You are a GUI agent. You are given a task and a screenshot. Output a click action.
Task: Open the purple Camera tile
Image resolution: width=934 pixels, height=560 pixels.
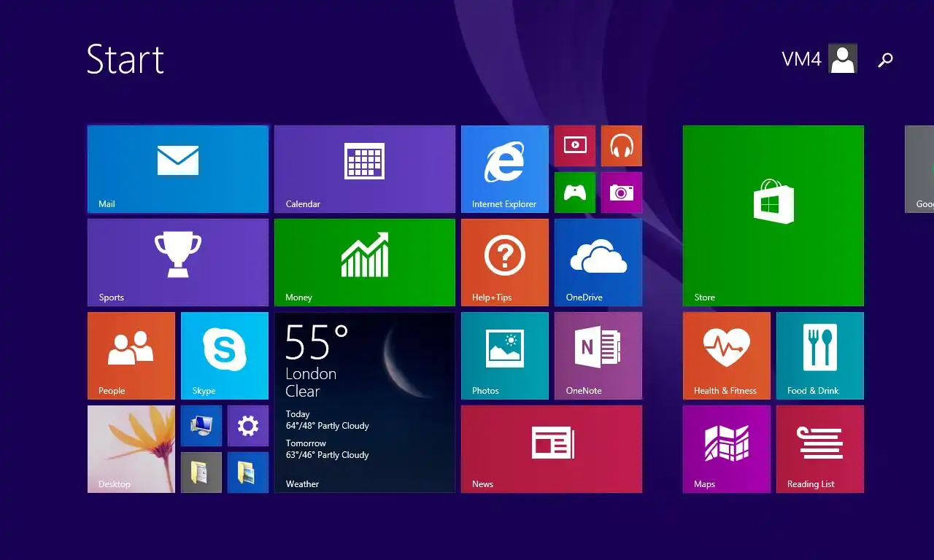coord(622,192)
